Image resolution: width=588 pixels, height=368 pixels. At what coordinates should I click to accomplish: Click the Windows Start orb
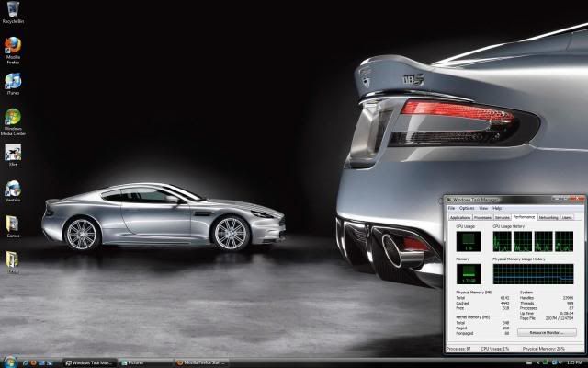click(7, 362)
